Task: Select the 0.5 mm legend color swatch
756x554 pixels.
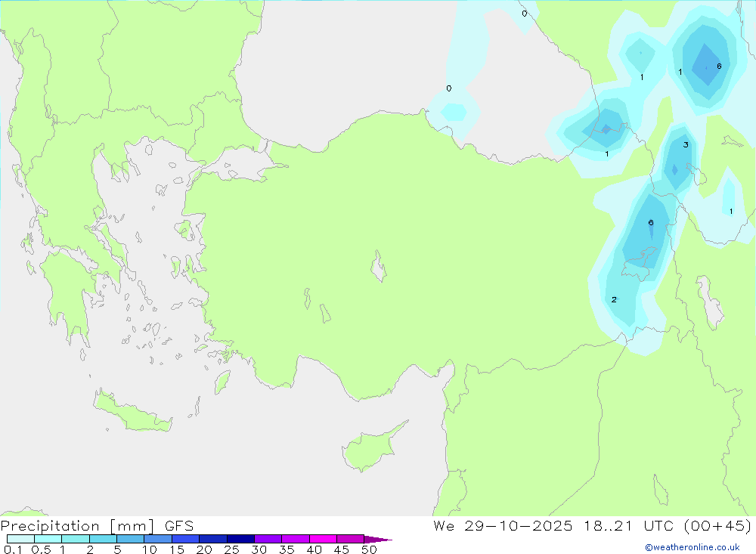Action: [x=48, y=539]
